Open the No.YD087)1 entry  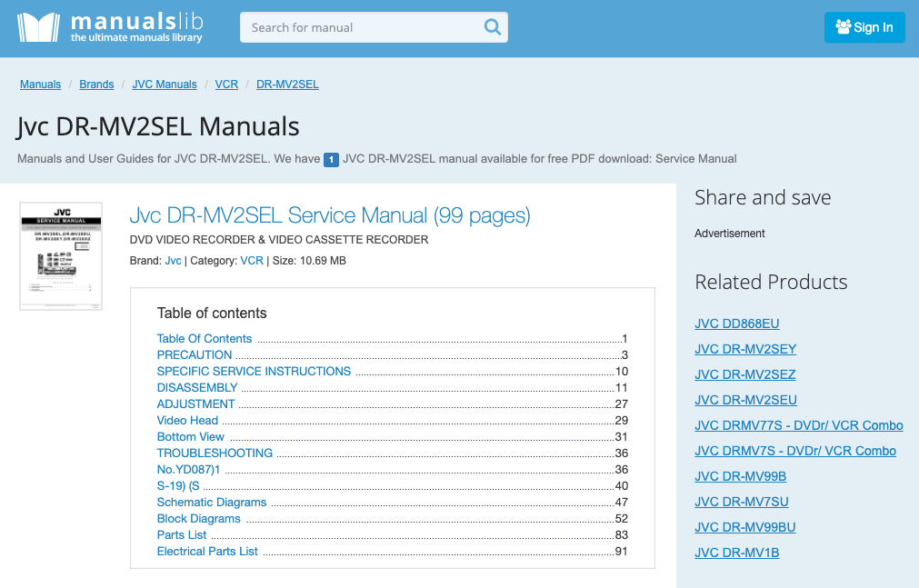189,470
